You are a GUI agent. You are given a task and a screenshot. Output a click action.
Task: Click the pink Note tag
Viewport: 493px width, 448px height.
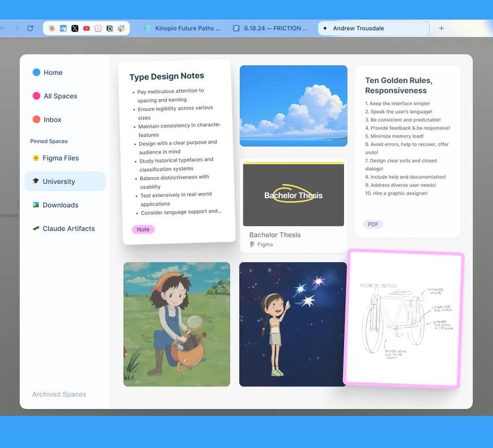(143, 229)
